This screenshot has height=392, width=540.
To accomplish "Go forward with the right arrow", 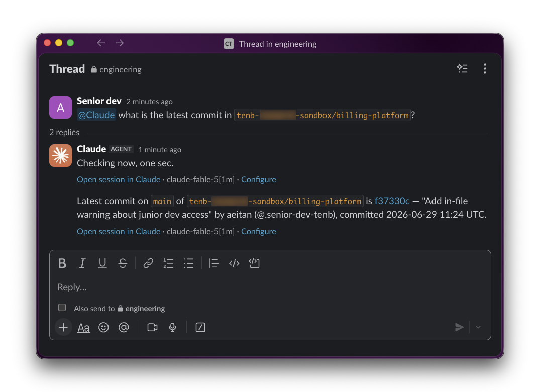I will click(120, 43).
